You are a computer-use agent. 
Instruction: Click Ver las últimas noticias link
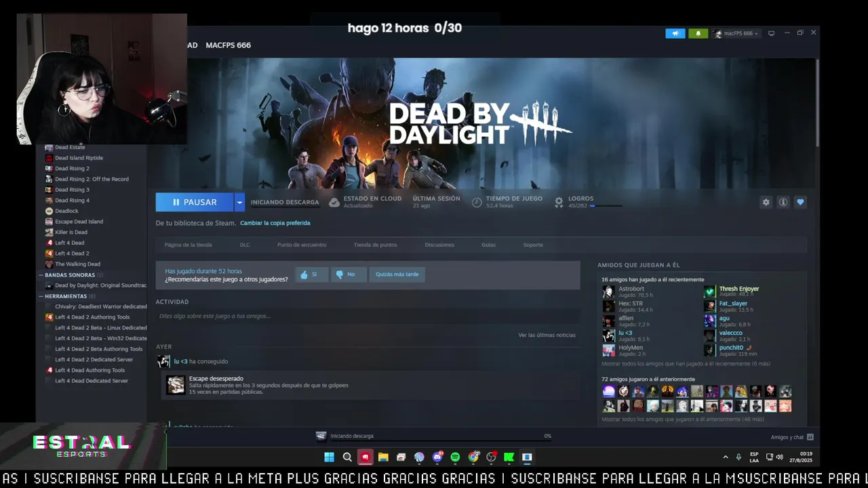547,335
